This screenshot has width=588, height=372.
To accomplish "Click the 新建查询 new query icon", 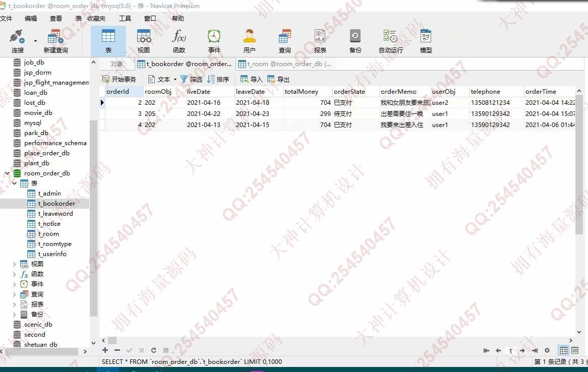I will click(x=55, y=41).
